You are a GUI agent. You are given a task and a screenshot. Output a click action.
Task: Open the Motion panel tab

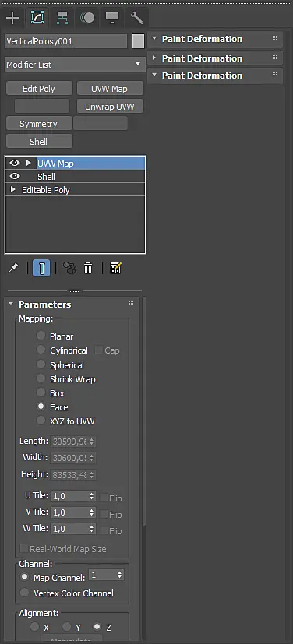click(x=86, y=18)
